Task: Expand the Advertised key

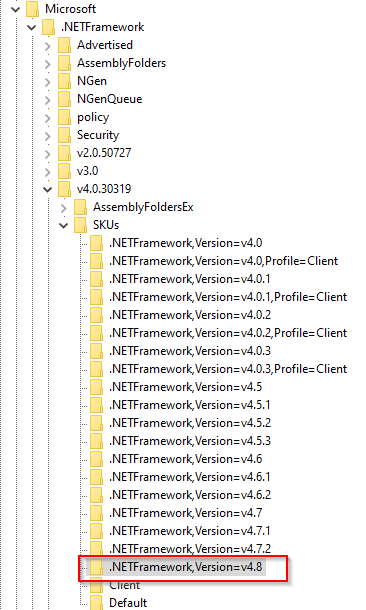Action: [48, 46]
